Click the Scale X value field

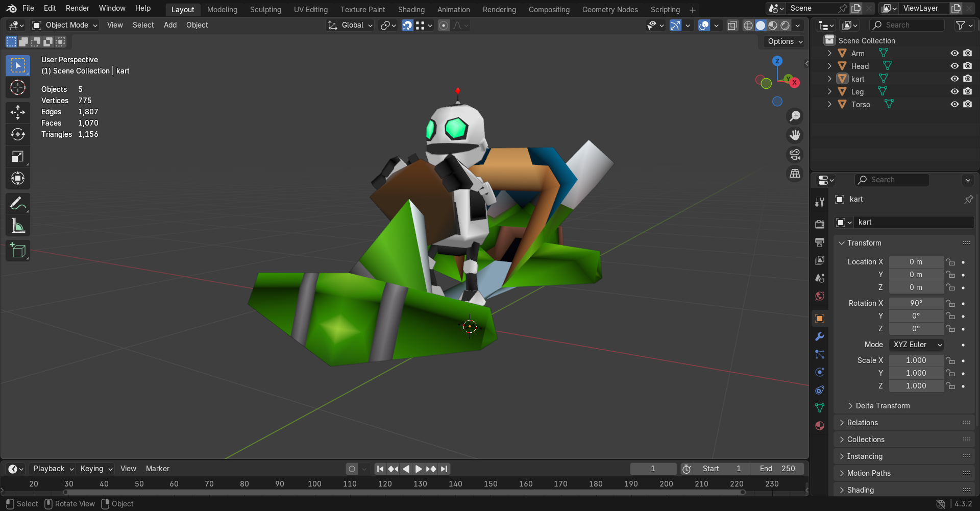[916, 360]
